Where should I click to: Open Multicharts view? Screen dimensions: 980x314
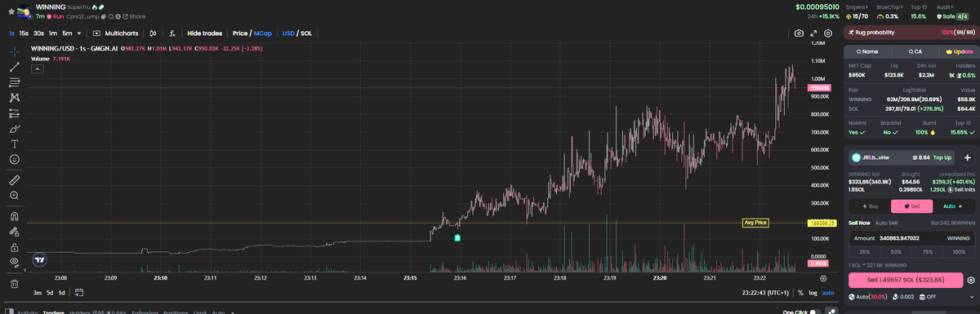[x=116, y=33]
